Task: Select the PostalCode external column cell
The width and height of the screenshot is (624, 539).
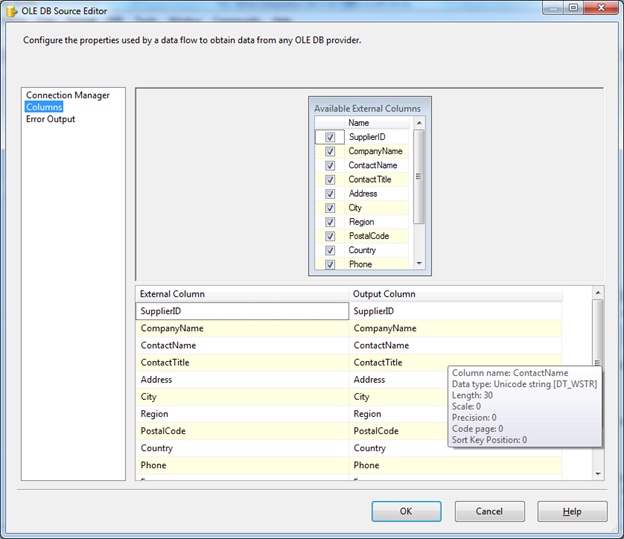Action: 242,431
